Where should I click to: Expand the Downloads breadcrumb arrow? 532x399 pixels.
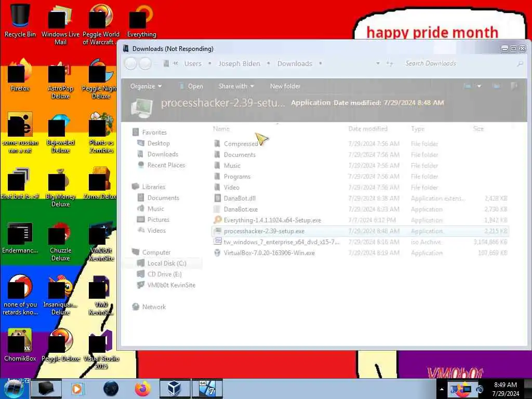(x=320, y=63)
